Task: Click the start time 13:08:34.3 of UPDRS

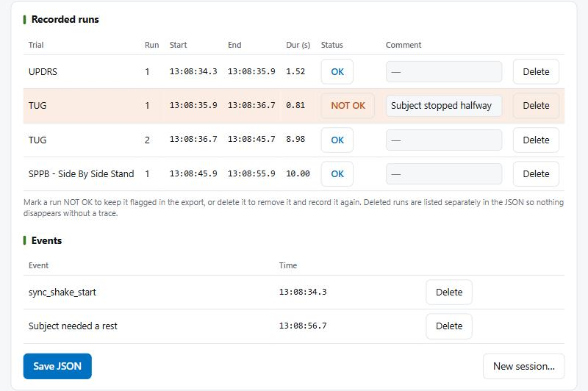Action: point(193,71)
